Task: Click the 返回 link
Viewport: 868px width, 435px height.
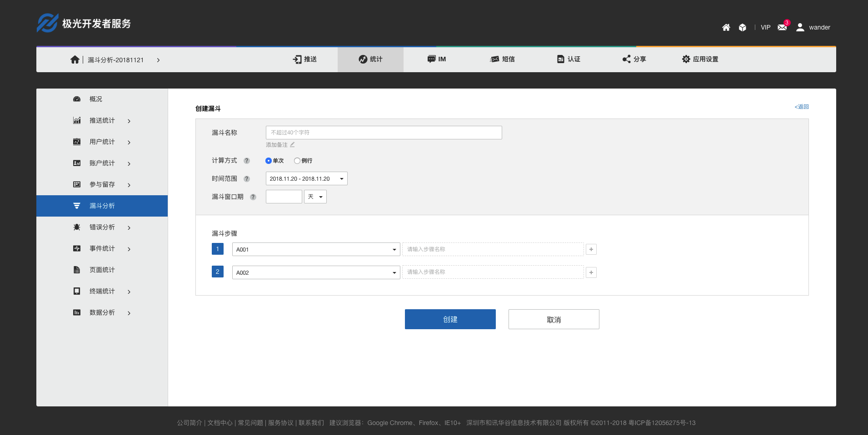Action: click(x=801, y=107)
